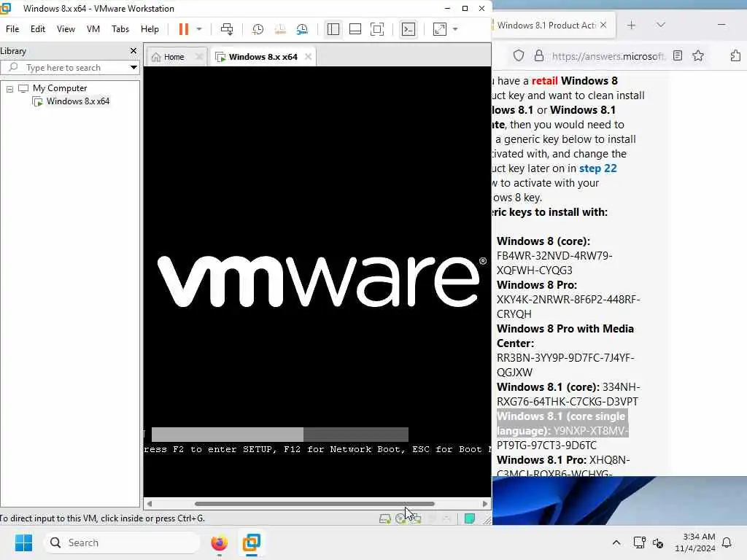Open the notification bell

pyautogui.click(x=727, y=542)
